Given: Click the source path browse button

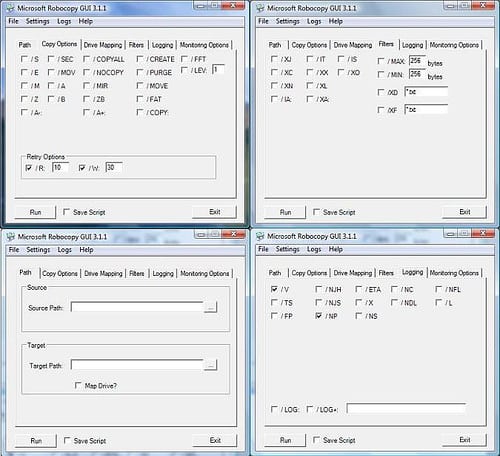Looking at the screenshot, I should (210, 307).
